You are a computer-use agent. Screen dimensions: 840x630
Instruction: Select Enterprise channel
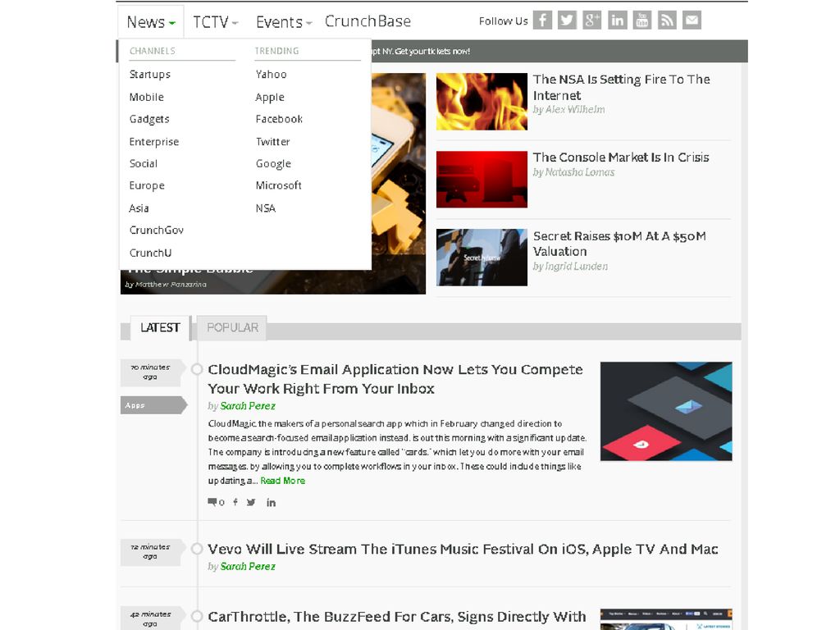[153, 141]
